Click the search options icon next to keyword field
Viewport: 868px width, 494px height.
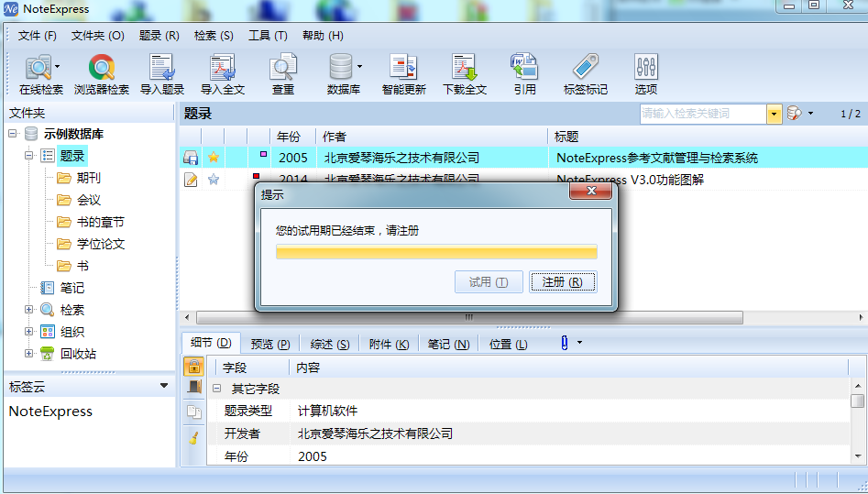click(794, 114)
